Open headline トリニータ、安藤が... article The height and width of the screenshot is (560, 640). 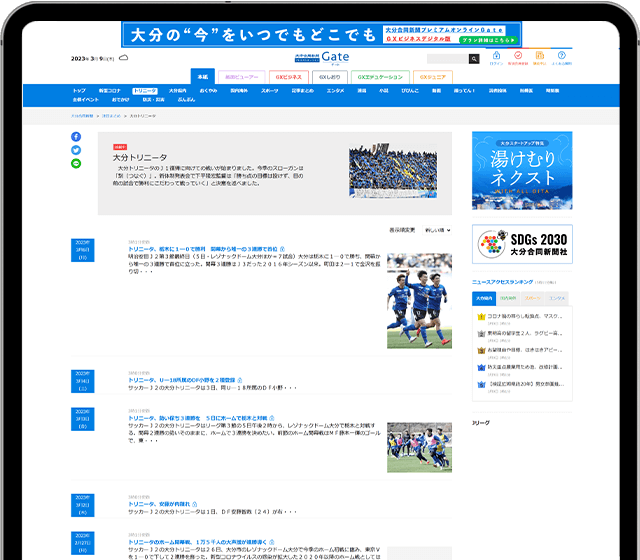tap(159, 504)
